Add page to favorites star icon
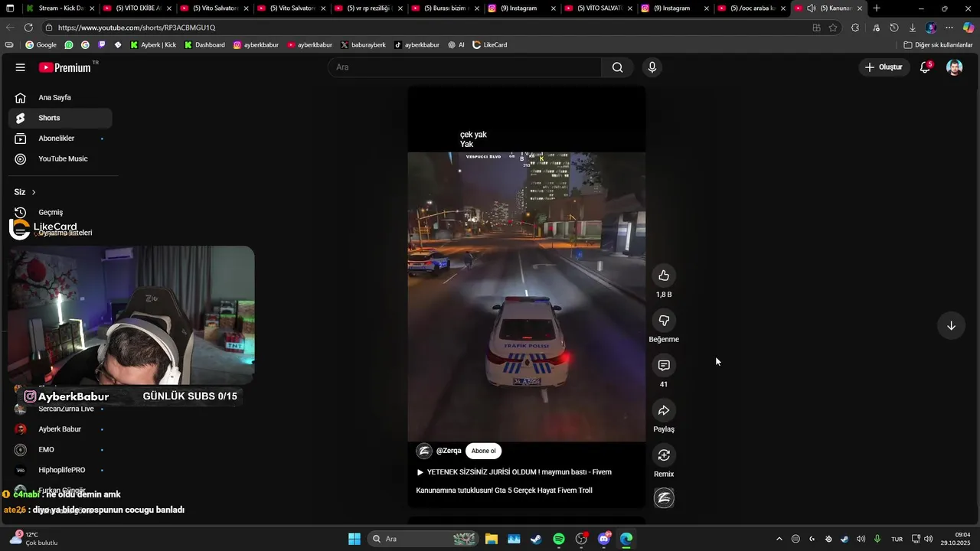980x551 pixels. 833,28
